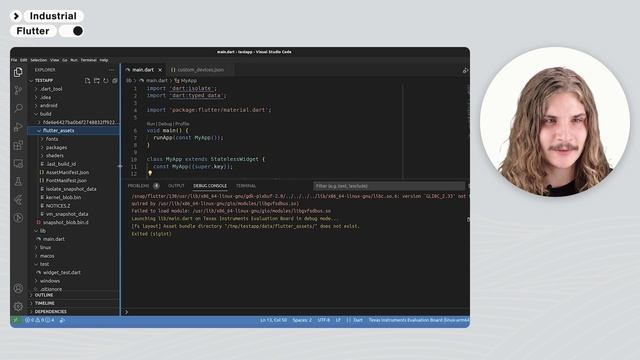Image resolution: width=640 pixels, height=360 pixels.
Task: Open widget_test.dart in the file tree
Action: [62, 272]
